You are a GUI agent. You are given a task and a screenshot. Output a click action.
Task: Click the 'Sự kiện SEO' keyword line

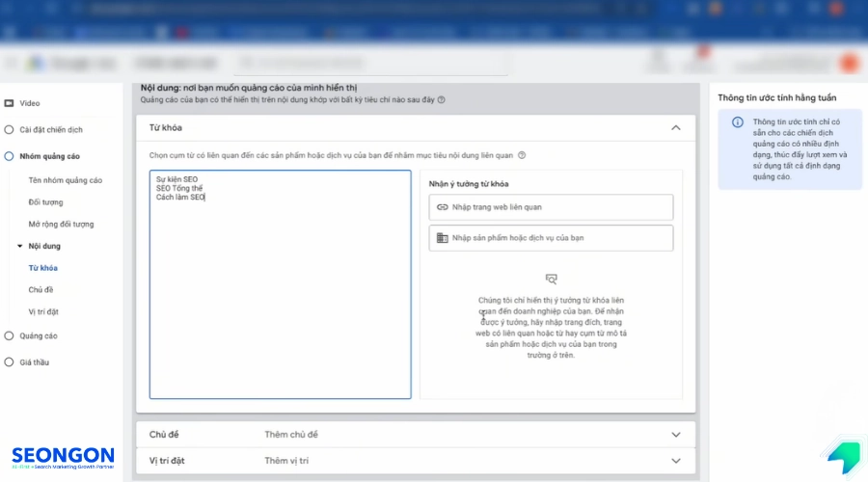(x=176, y=179)
